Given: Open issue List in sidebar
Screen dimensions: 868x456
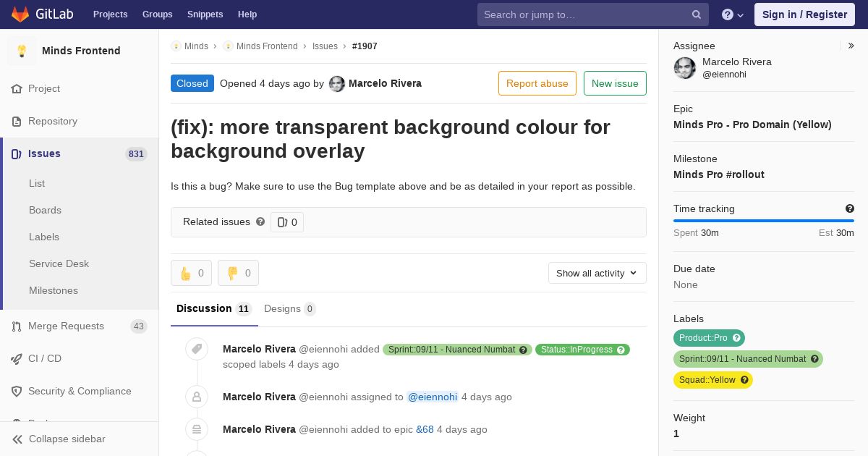Looking at the screenshot, I should [x=37, y=183].
